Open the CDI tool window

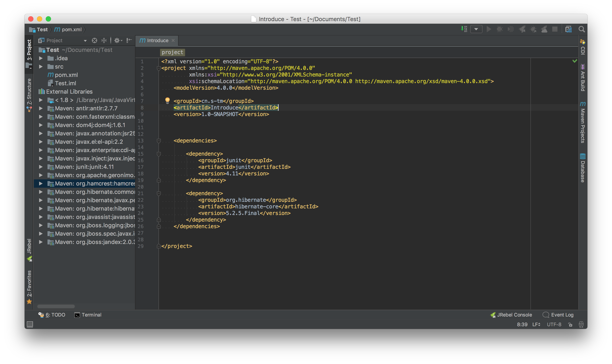tap(583, 47)
